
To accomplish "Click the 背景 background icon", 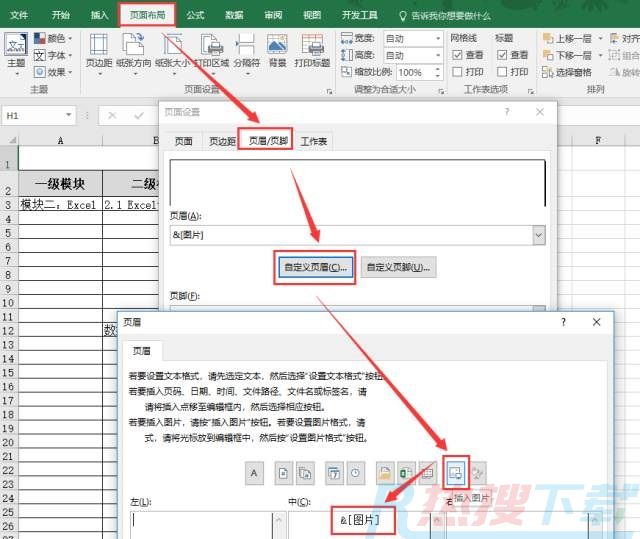I will click(277, 45).
